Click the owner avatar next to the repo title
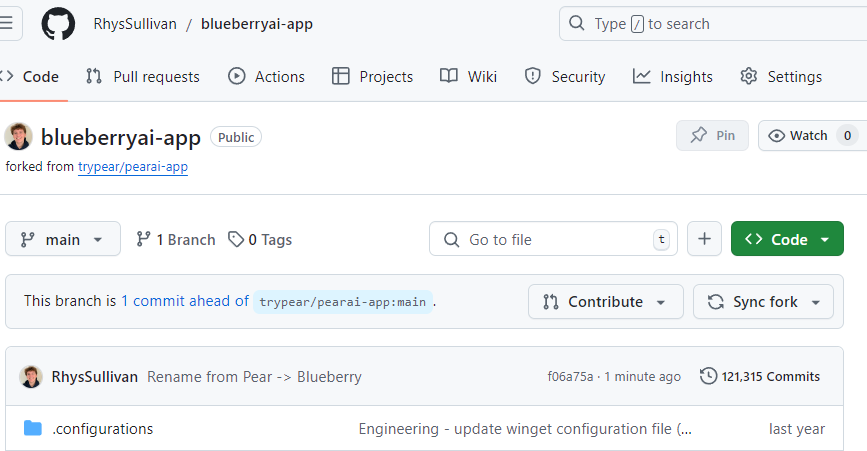Screen dimensions: 867x451 click(18, 137)
